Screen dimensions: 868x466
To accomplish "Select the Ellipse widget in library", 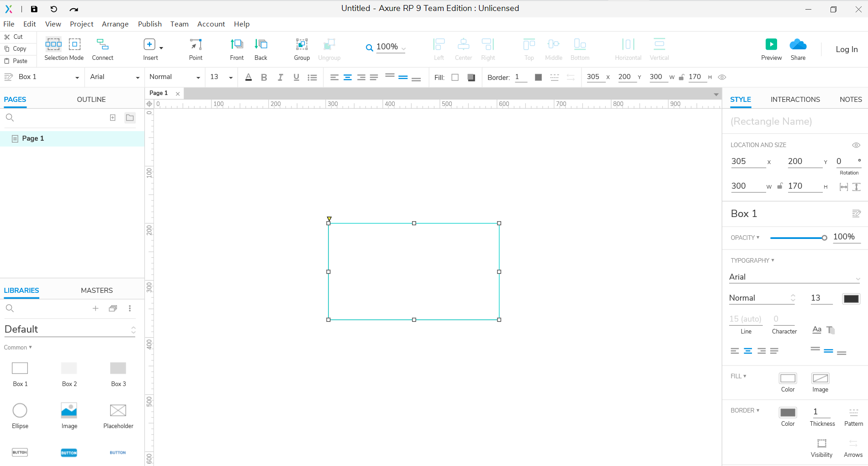I will (x=20, y=416).
